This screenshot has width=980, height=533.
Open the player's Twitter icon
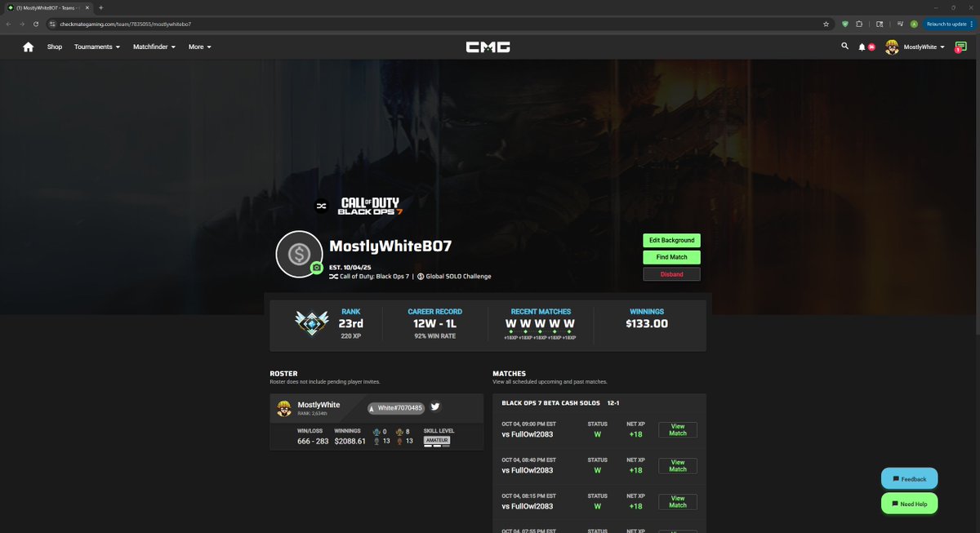435,407
